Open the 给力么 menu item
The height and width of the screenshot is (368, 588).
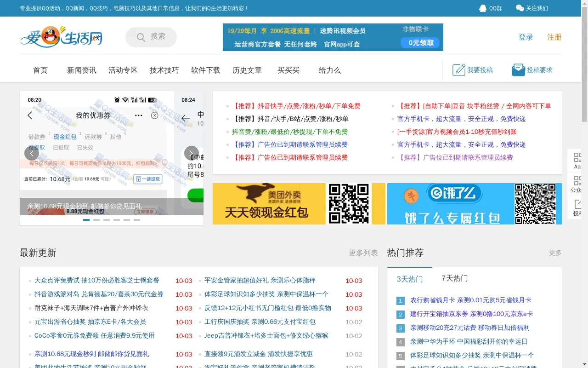click(x=330, y=70)
